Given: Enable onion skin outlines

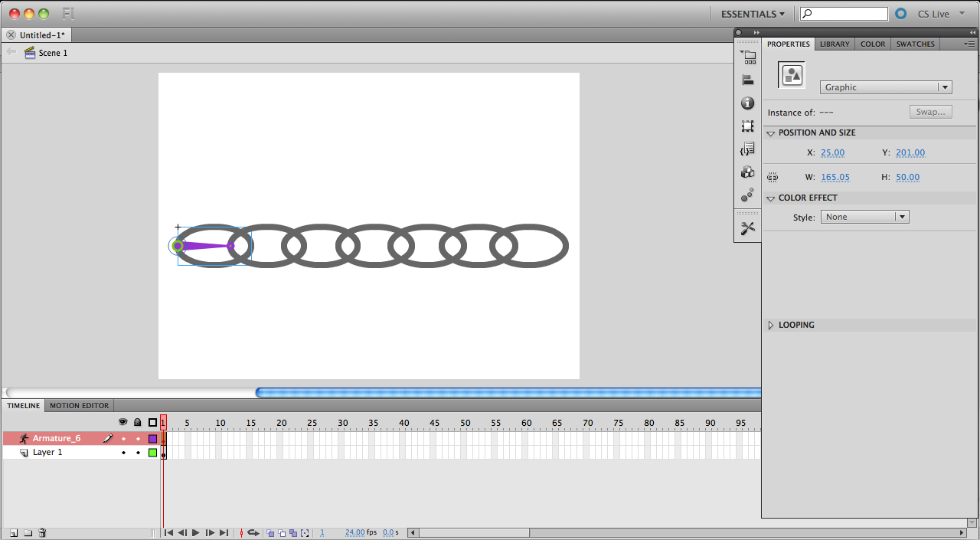Looking at the screenshot, I should [281, 532].
